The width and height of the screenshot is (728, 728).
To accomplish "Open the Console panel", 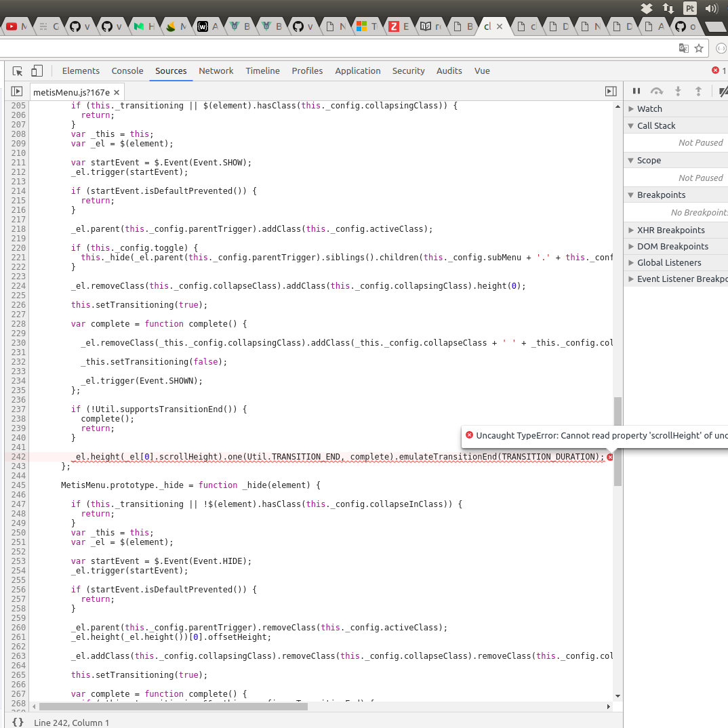I will pyautogui.click(x=127, y=70).
